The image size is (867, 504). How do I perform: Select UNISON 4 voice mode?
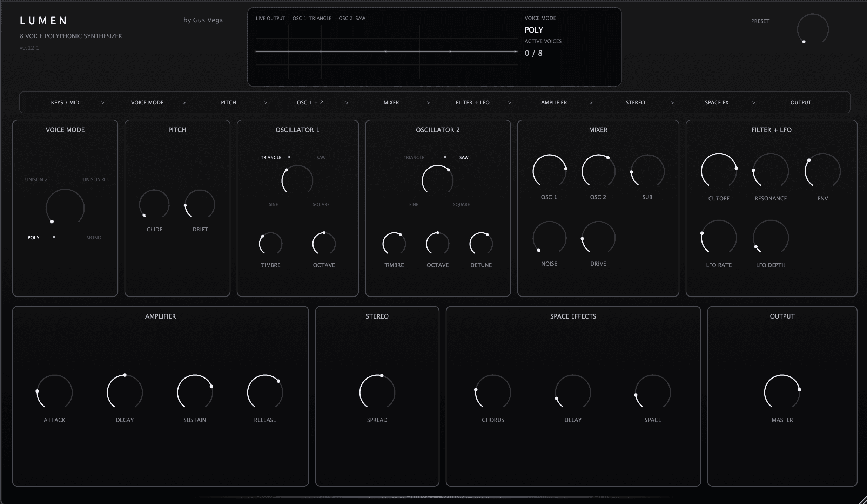pyautogui.click(x=94, y=179)
